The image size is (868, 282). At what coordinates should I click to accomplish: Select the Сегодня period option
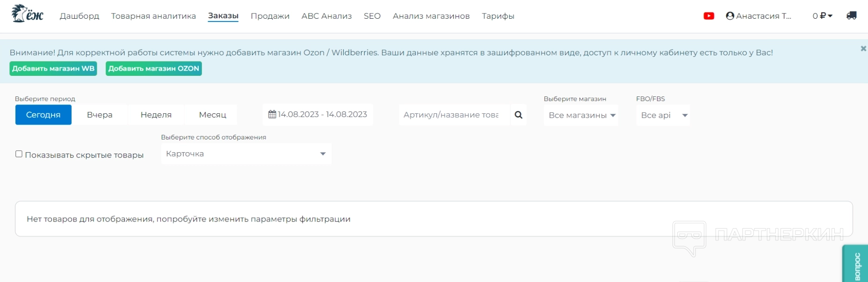(x=43, y=115)
